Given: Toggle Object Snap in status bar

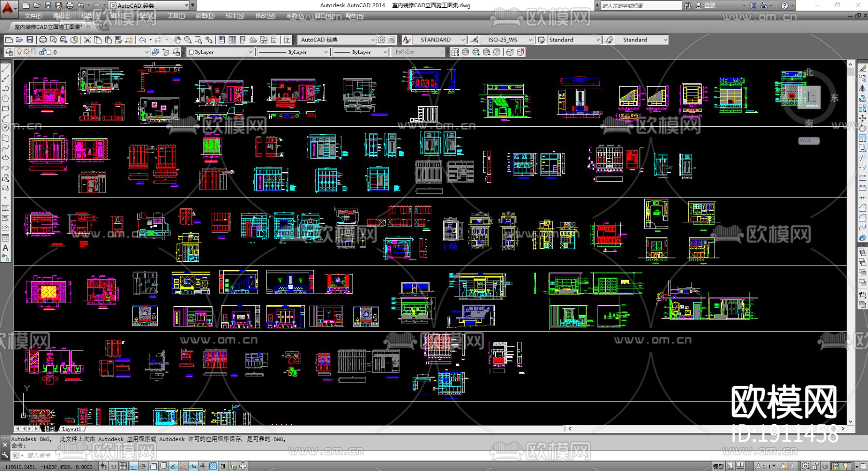Looking at the screenshot, I should 153,466.
